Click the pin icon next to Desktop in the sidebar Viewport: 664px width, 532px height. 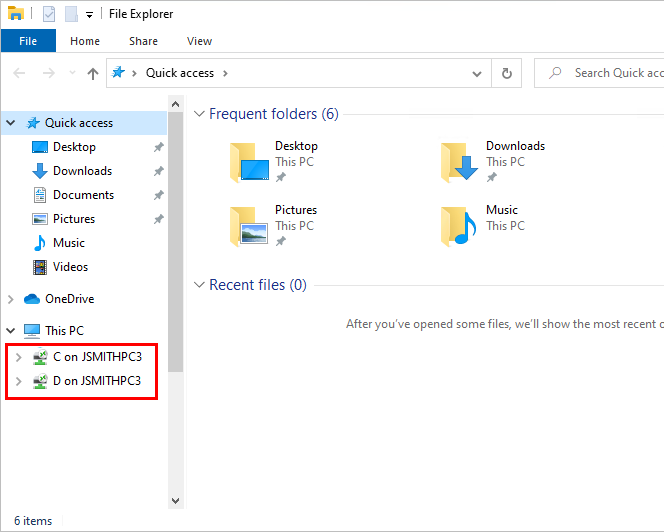(158, 147)
